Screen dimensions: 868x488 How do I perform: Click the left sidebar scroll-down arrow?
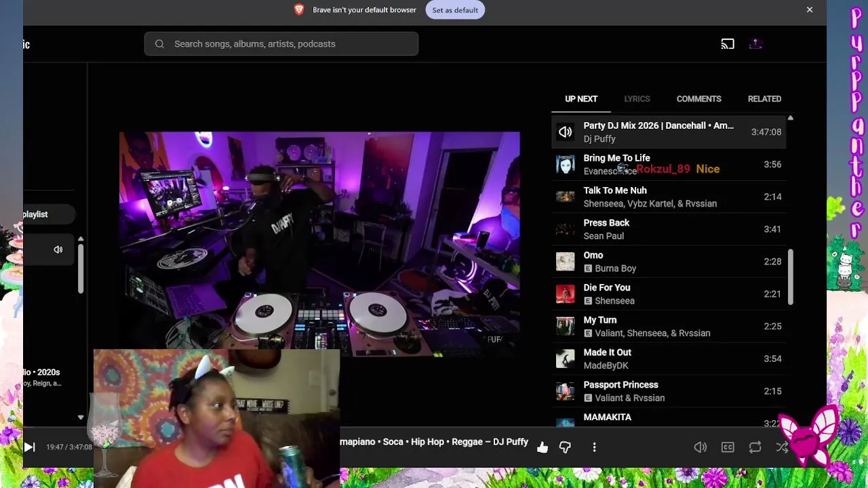pos(81,418)
